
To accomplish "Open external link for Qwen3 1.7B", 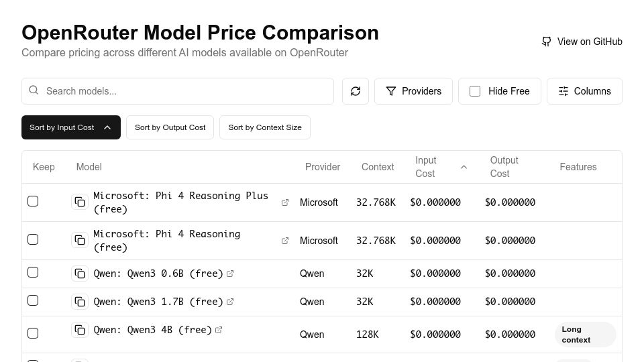I will 230,302.
